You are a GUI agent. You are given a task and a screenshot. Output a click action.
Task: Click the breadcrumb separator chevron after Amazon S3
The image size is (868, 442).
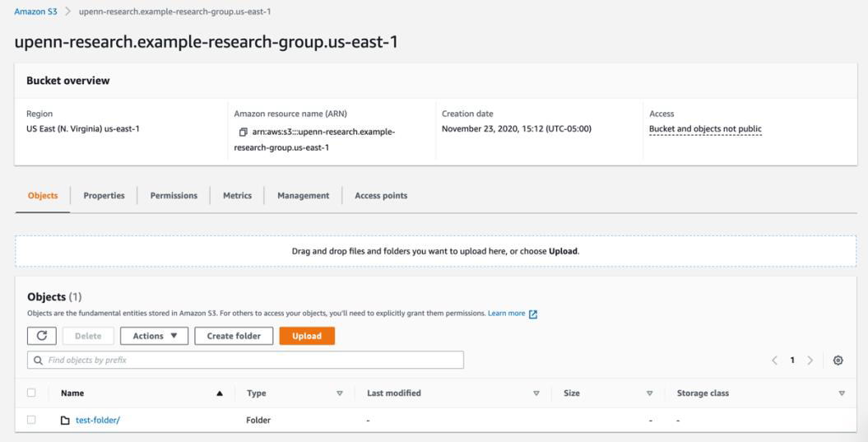pos(67,11)
